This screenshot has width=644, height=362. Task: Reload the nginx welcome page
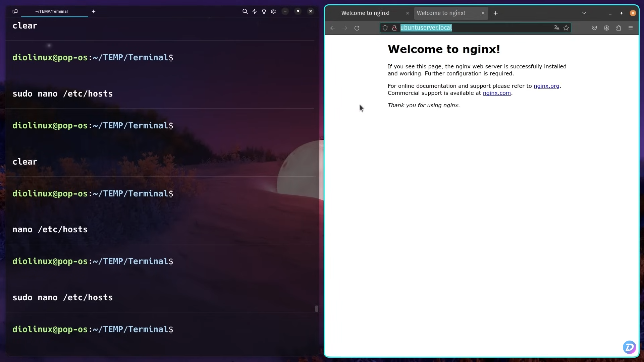[x=357, y=28]
